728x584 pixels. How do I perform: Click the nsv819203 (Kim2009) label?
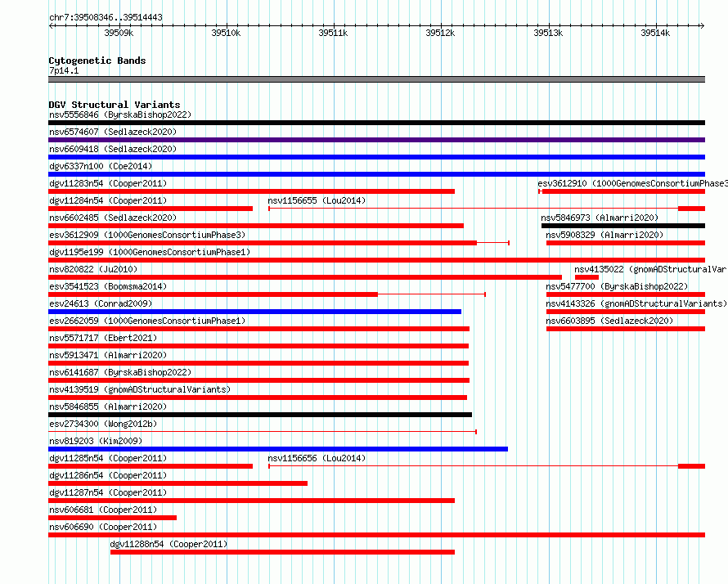[96, 441]
